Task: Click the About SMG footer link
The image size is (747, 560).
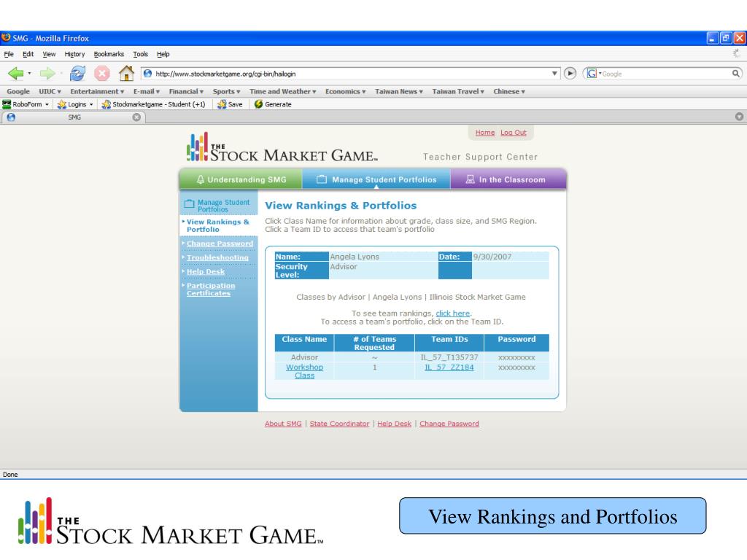Action: pos(283,424)
